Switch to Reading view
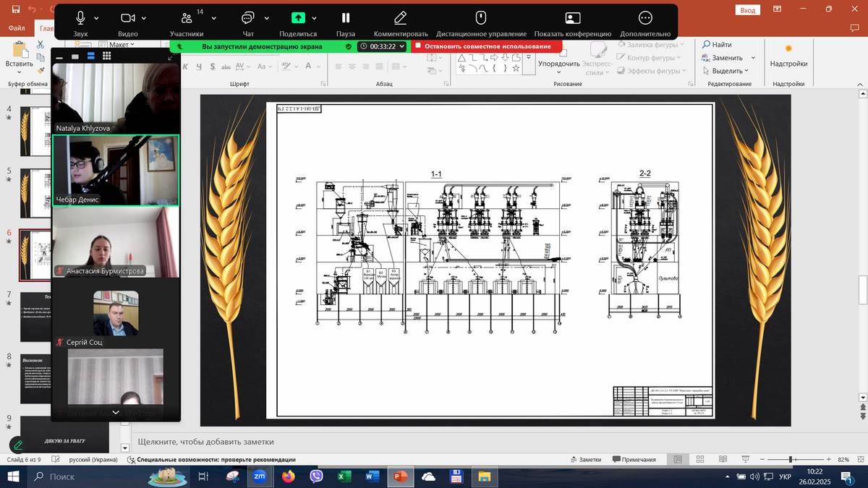This screenshot has height=488, width=868. 723,459
